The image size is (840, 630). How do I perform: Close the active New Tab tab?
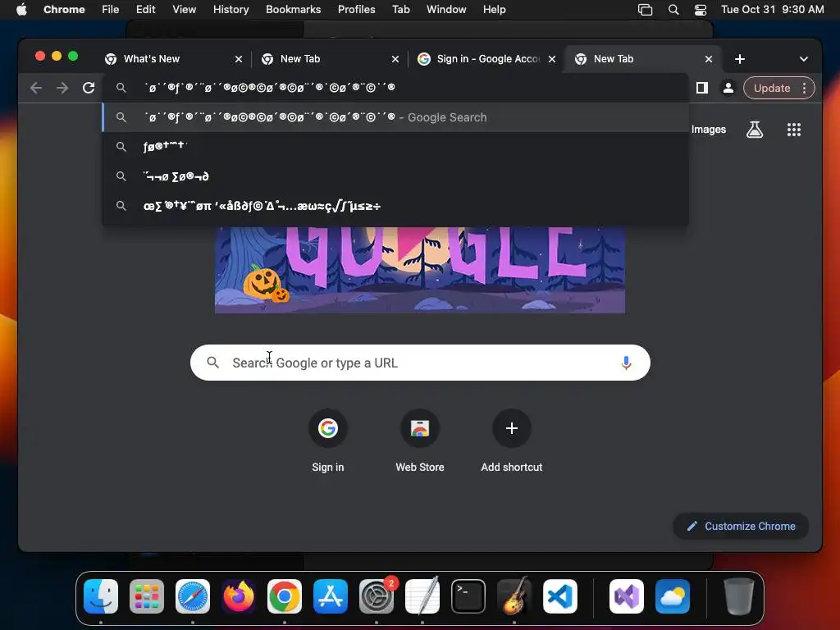[x=708, y=59]
